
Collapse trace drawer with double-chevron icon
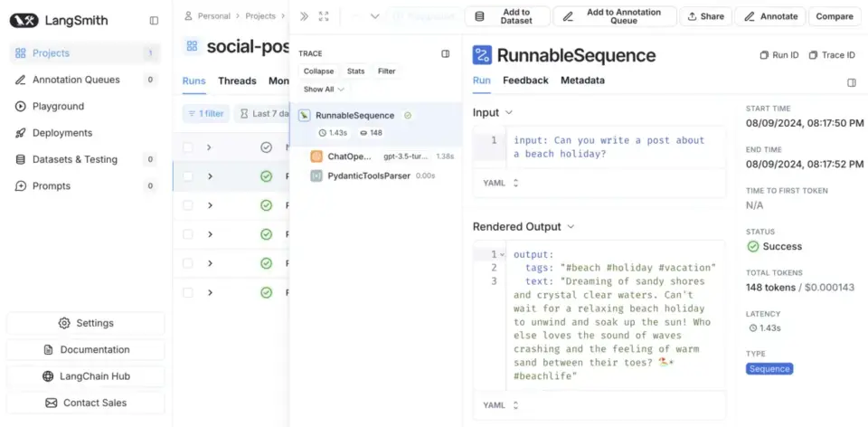coord(304,16)
